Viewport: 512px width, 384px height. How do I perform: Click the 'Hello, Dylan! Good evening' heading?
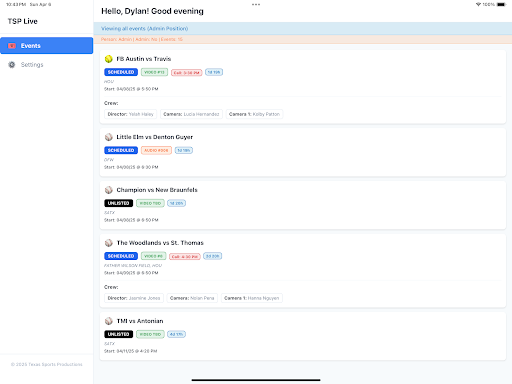click(152, 11)
